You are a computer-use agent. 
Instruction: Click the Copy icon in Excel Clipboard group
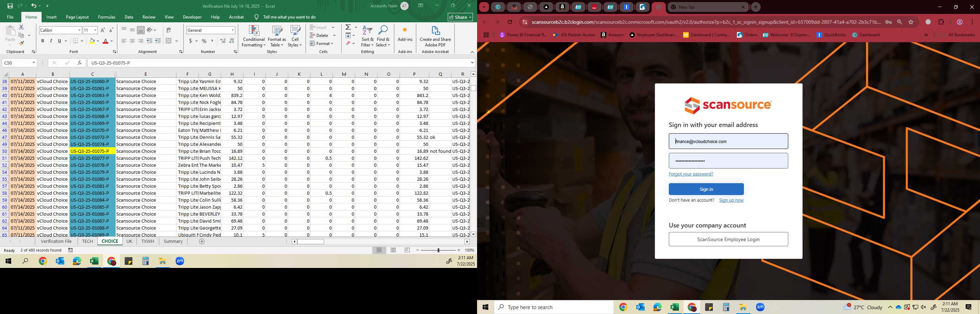tap(21, 35)
